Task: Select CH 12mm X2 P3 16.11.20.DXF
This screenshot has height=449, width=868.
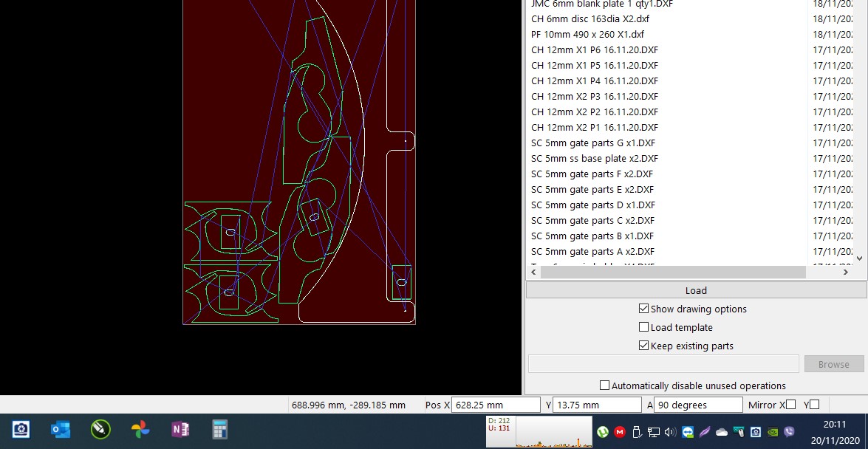Action: [x=595, y=96]
